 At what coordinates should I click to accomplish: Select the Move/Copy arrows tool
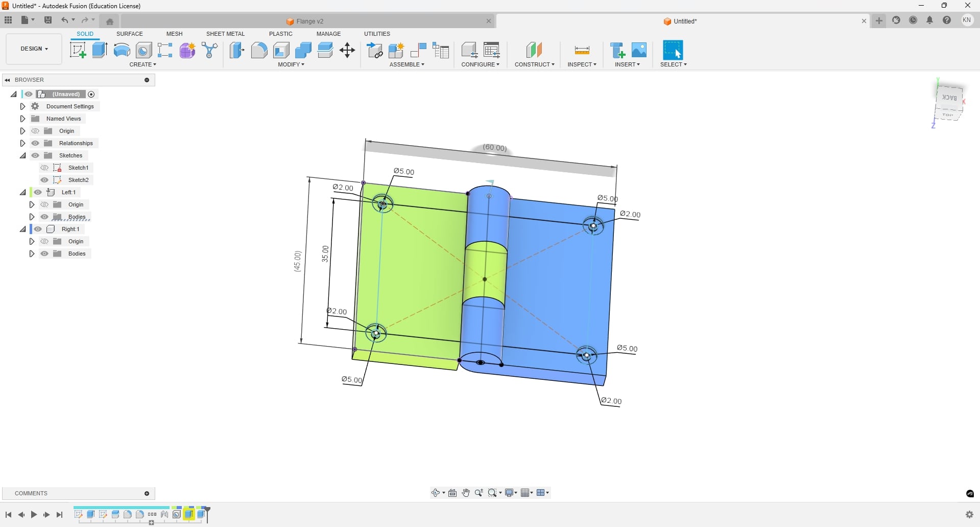click(x=347, y=50)
